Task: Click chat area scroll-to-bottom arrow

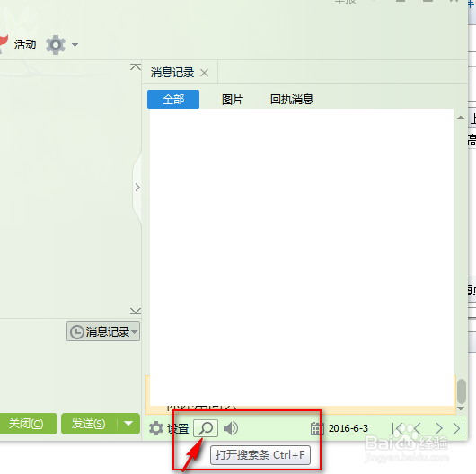Action: (x=136, y=311)
